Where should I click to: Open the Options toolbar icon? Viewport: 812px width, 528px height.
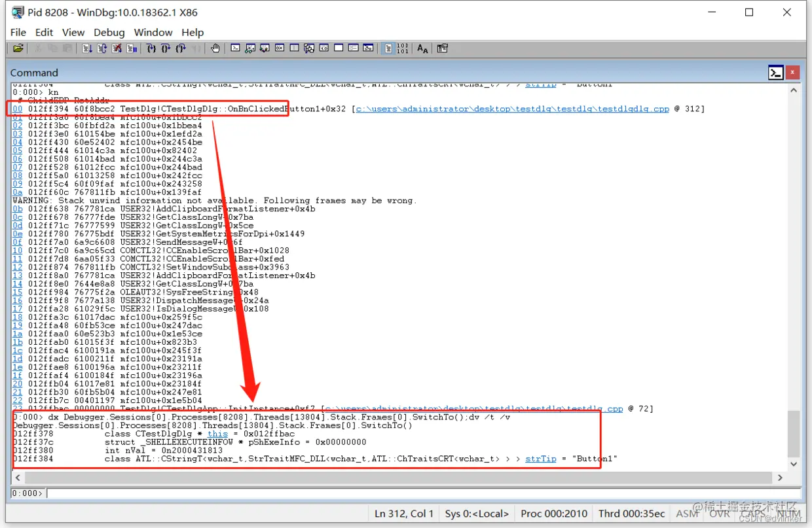tap(442, 48)
